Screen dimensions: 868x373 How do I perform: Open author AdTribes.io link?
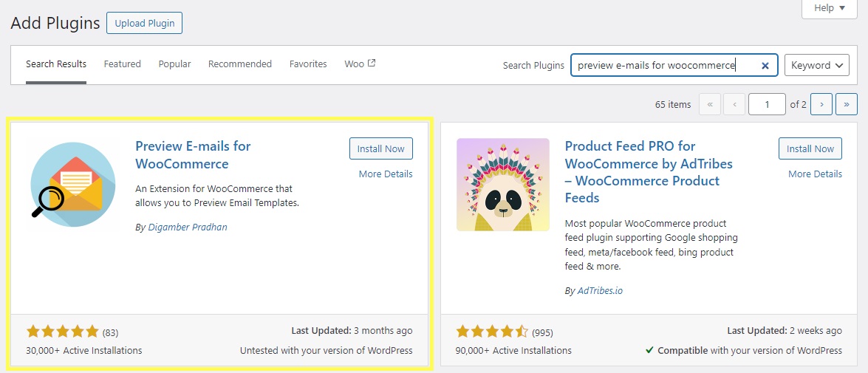[600, 290]
